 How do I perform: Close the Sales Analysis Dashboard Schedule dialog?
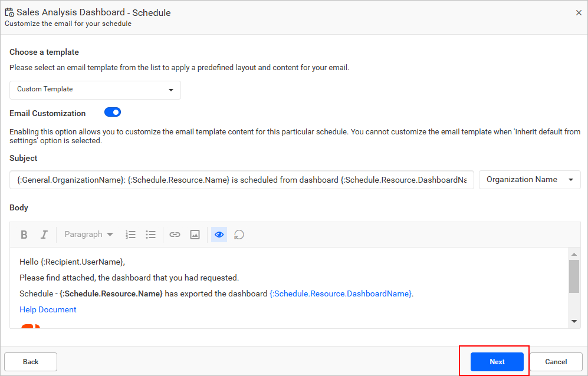[x=579, y=12]
